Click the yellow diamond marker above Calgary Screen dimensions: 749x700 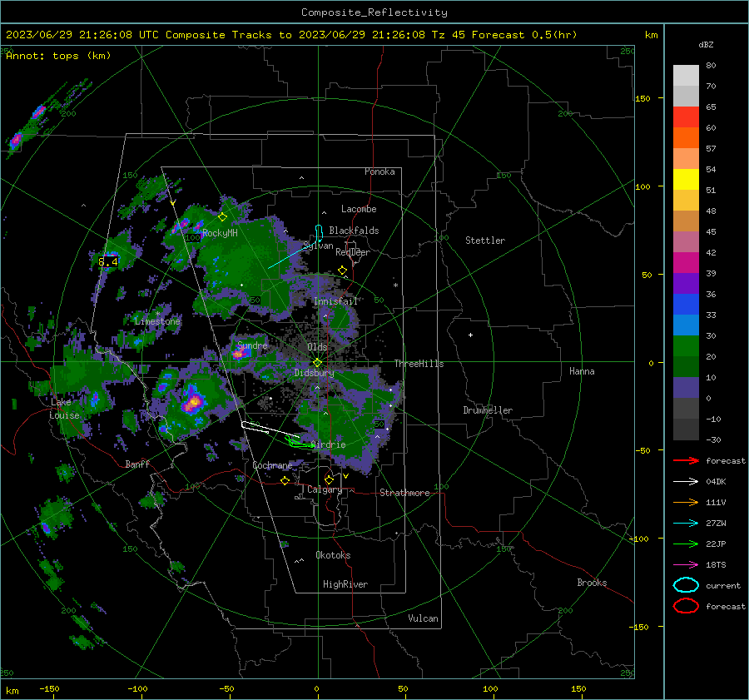click(x=329, y=479)
